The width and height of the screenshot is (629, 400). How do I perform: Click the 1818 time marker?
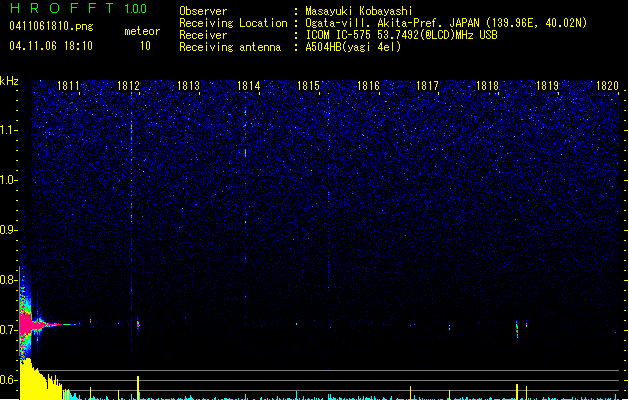pos(487,86)
